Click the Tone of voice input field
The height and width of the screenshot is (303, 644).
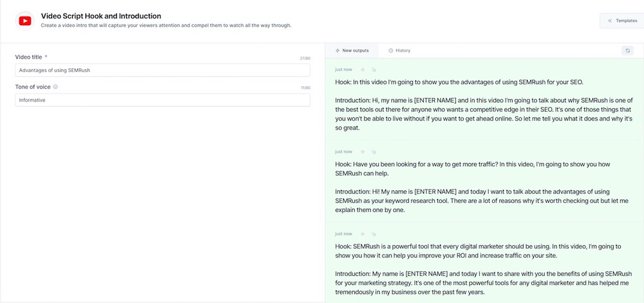tap(163, 100)
